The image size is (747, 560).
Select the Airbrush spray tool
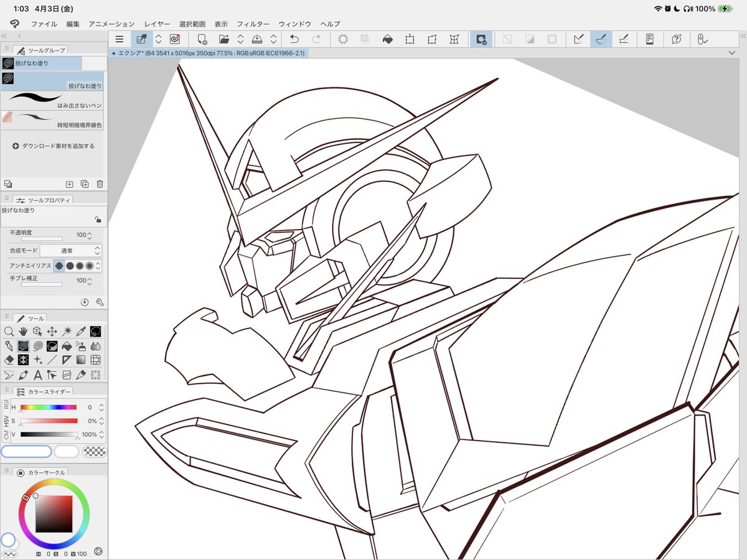(81, 346)
